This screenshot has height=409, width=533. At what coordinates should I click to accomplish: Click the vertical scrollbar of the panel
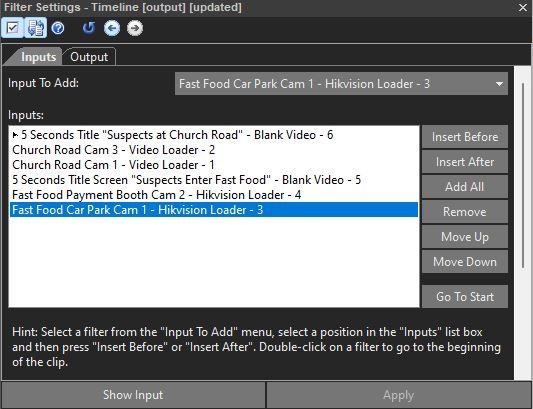tap(524, 175)
